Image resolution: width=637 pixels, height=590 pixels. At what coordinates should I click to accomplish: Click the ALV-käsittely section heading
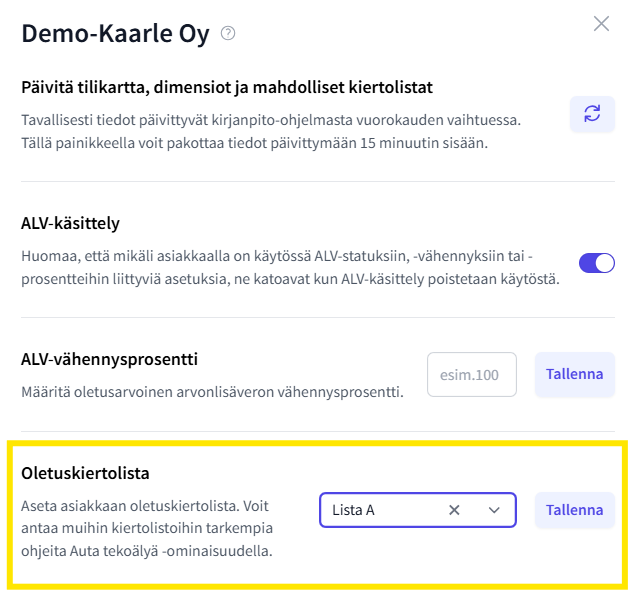(71, 223)
